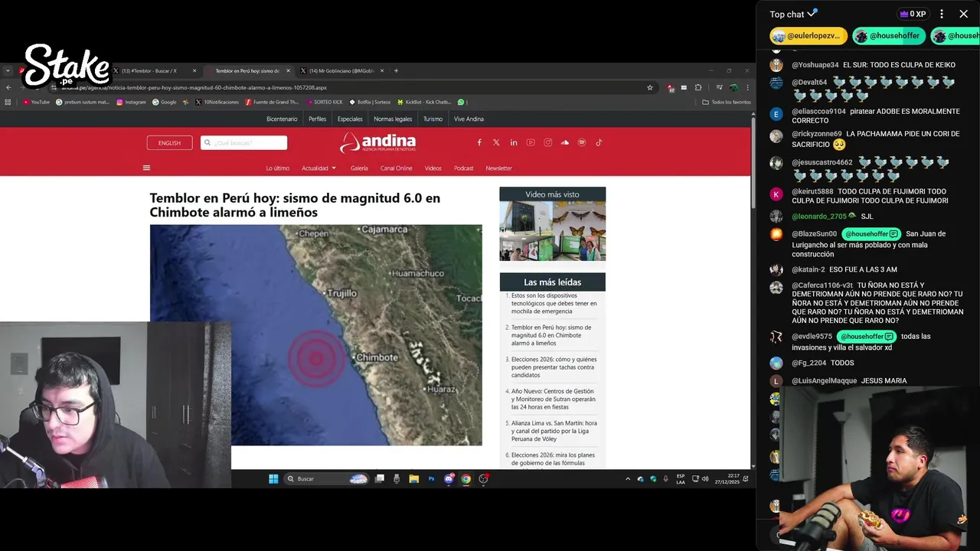Open Photoshop from the taskbar

431,479
